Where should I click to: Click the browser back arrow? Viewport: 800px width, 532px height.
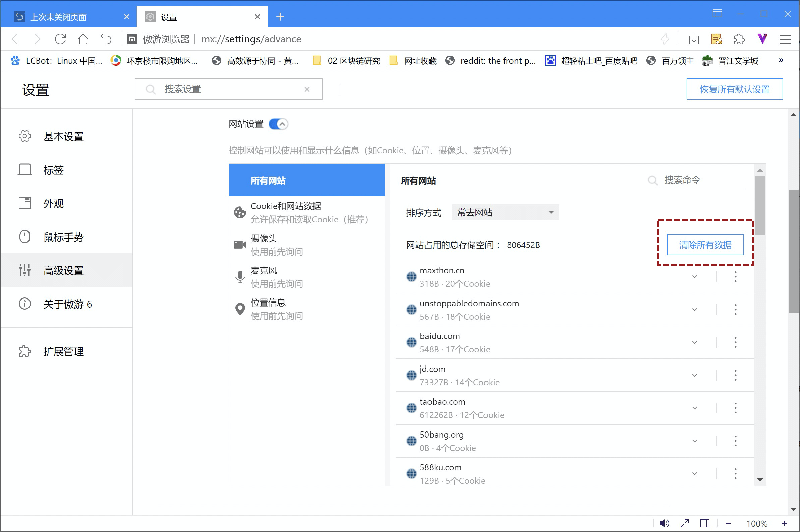[x=15, y=39]
